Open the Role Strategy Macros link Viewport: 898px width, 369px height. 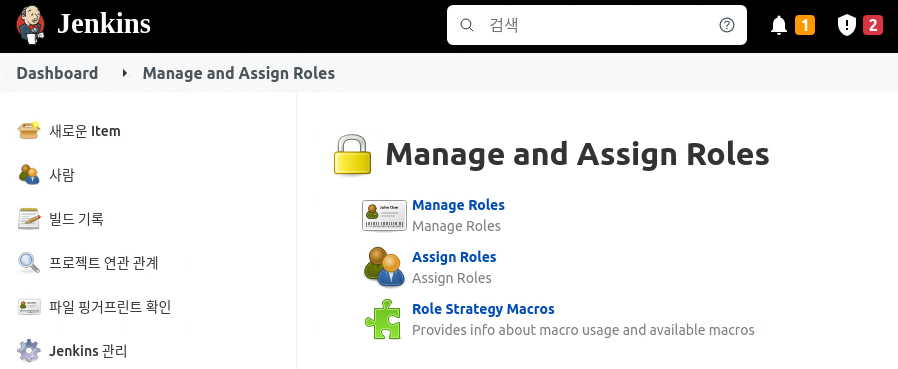[483, 309]
